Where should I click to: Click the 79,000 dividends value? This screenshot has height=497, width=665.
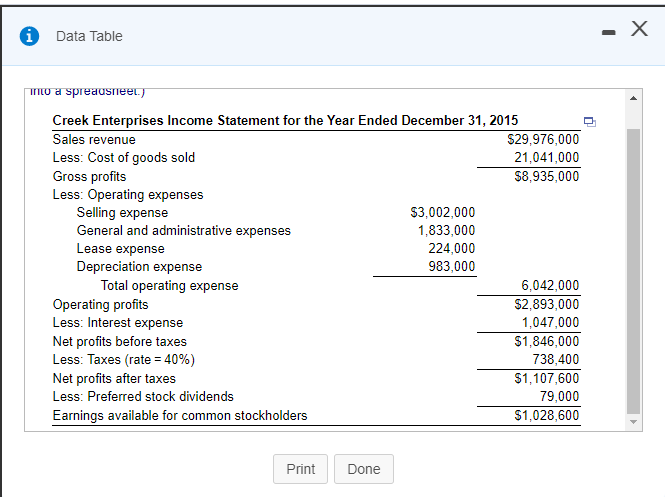559,396
